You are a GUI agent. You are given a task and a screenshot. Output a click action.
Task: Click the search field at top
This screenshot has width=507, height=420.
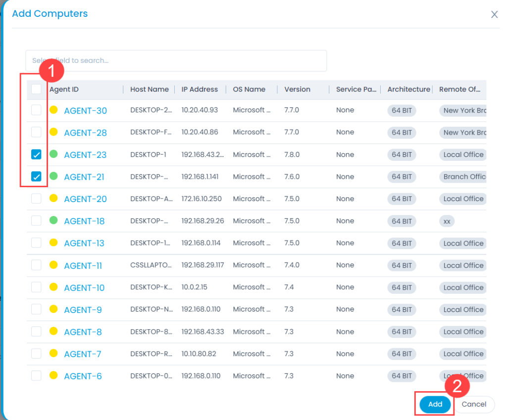tap(176, 60)
